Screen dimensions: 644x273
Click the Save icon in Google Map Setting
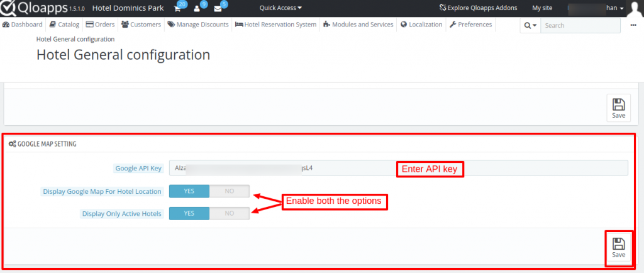[618, 248]
